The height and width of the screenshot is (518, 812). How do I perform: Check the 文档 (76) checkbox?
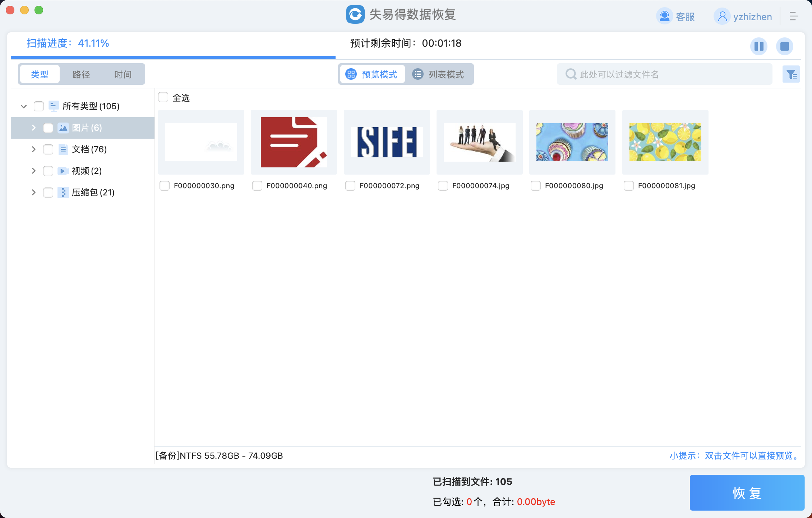48,149
